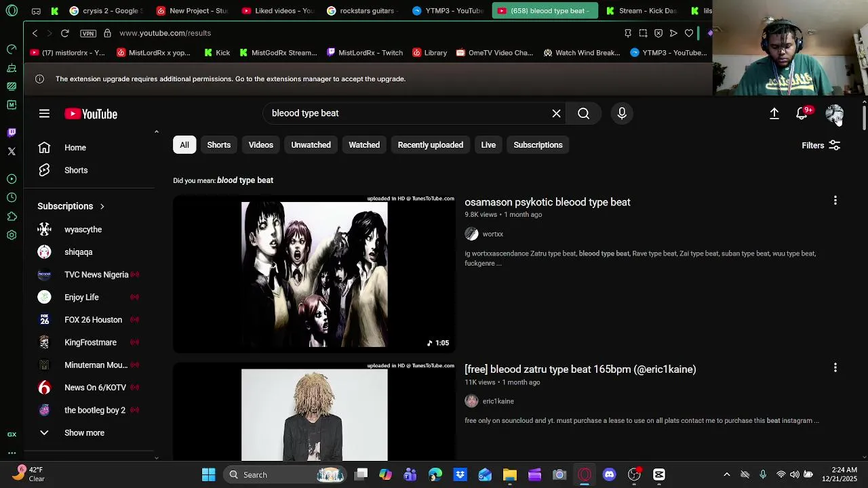Open options menu for osamason video
868x488 pixels.
835,201
